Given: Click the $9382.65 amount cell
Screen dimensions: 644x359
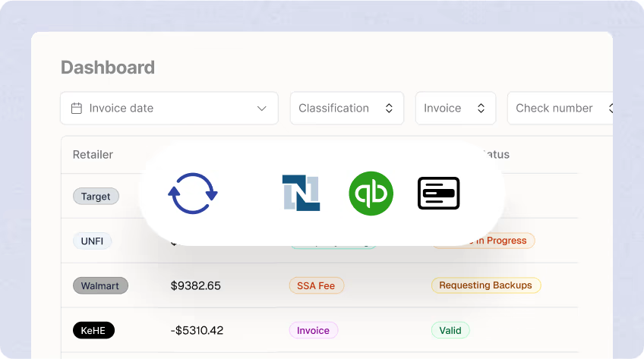Looking at the screenshot, I should [195, 285].
